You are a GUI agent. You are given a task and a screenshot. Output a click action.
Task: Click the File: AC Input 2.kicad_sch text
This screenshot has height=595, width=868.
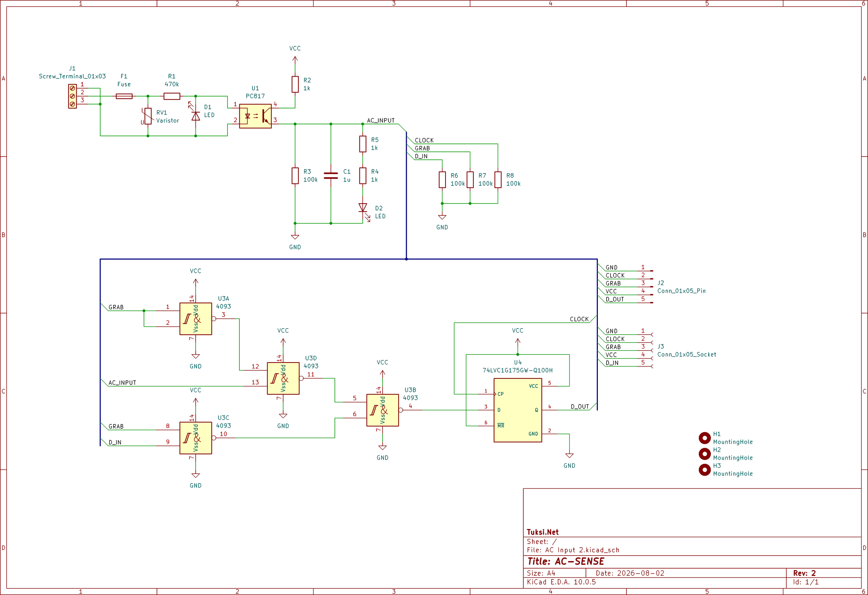pyautogui.click(x=573, y=550)
